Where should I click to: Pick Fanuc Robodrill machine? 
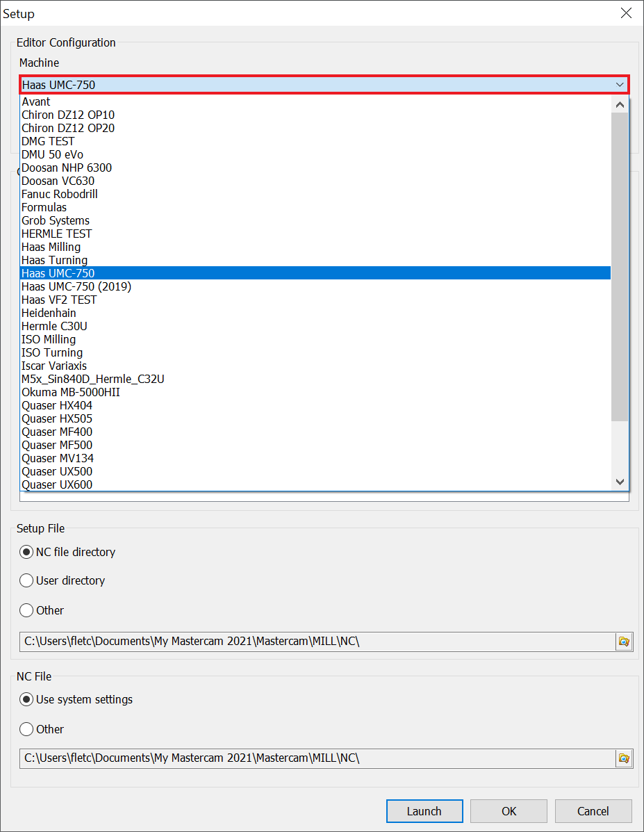[315, 194]
